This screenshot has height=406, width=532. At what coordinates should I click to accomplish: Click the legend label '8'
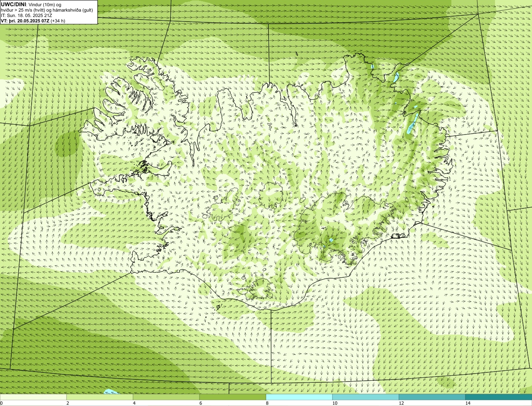(x=267, y=403)
